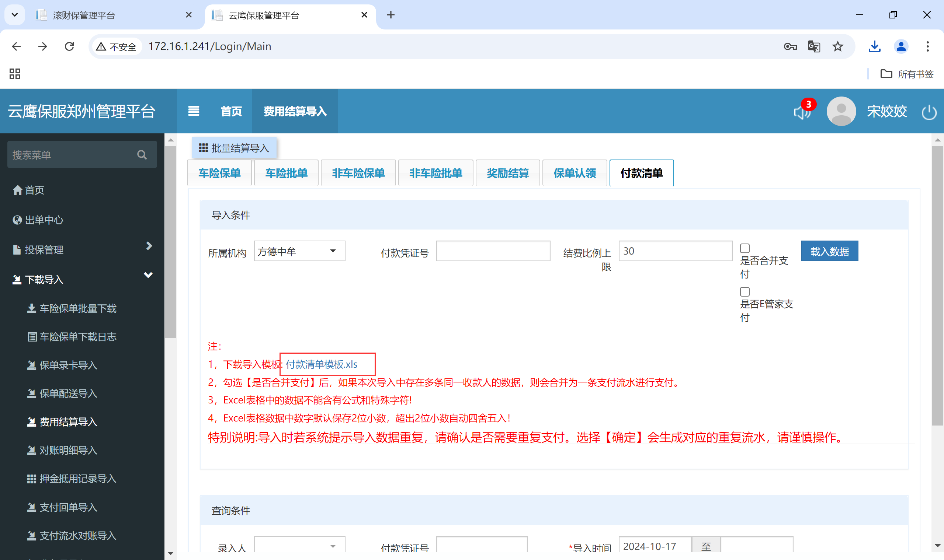Select the 车险批单 tab

click(x=286, y=173)
